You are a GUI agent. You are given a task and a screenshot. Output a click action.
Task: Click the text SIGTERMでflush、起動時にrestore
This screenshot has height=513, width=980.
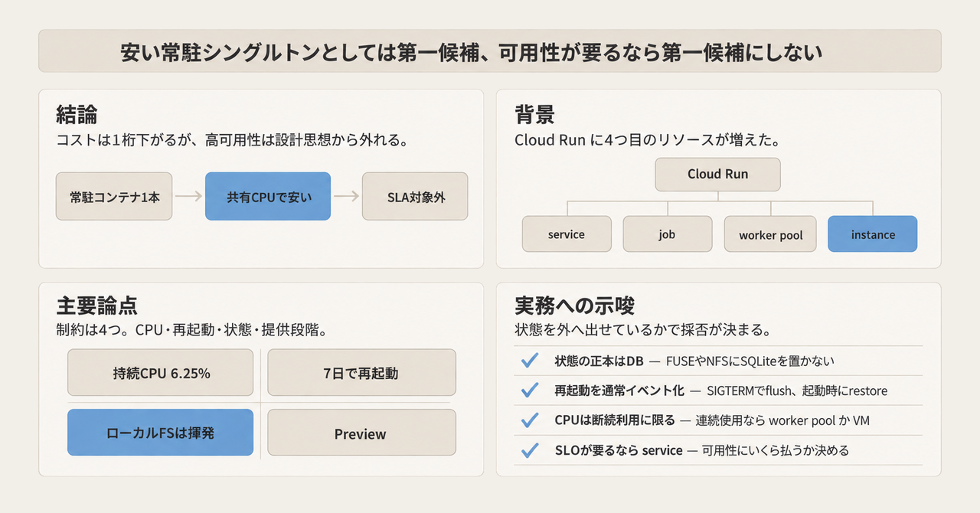pyautogui.click(x=797, y=390)
